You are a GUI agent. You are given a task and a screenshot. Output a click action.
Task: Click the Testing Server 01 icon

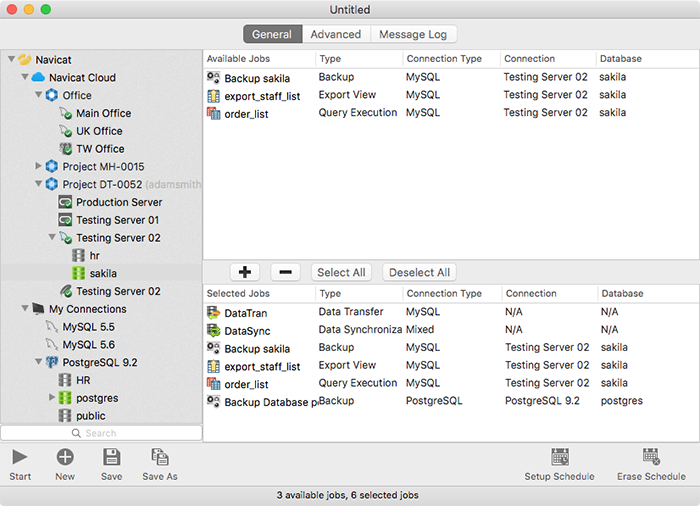[65, 220]
